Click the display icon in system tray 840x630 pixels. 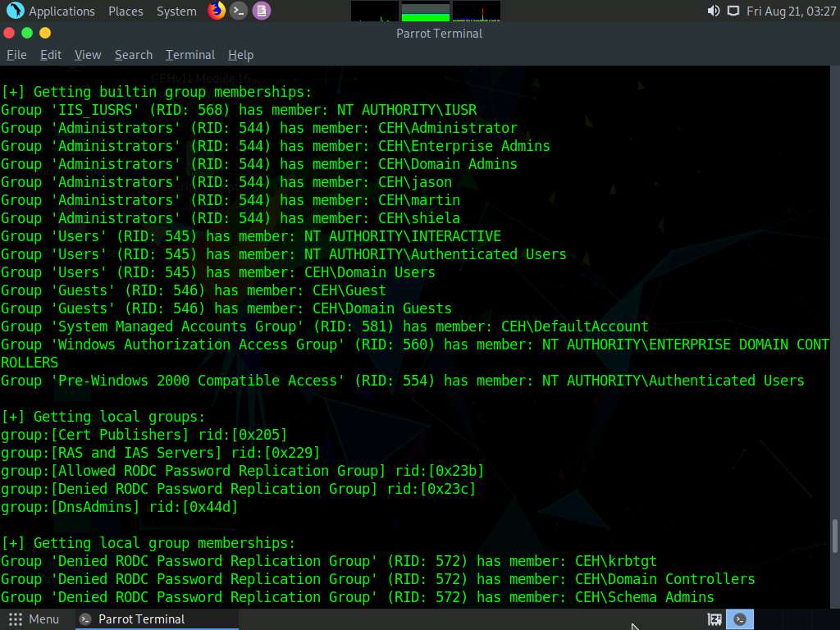(x=733, y=11)
